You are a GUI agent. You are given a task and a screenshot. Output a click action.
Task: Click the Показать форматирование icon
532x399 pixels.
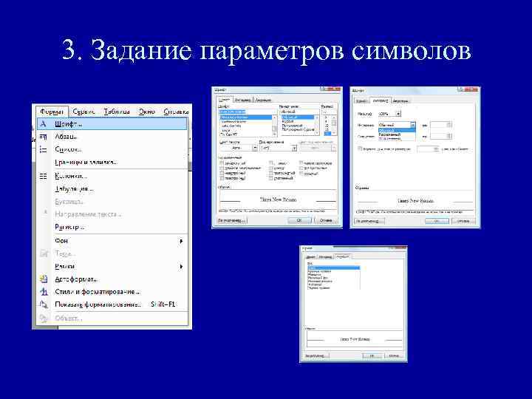[44, 304]
